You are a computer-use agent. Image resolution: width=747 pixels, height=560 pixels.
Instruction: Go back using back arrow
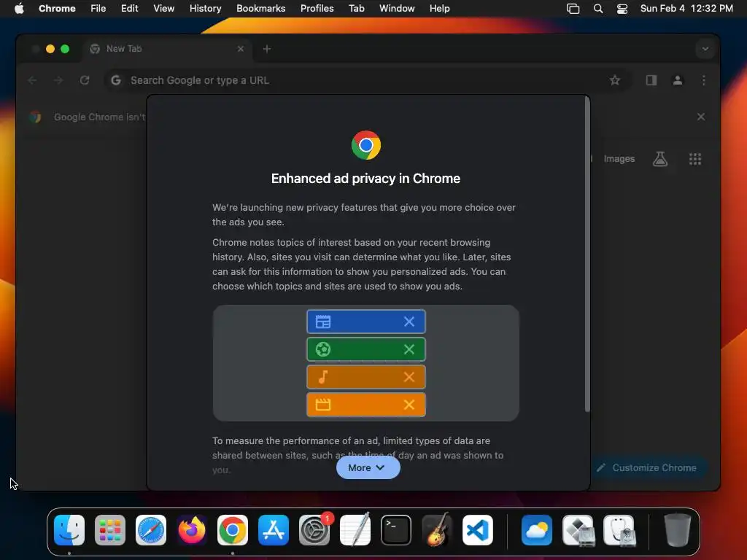[x=32, y=80]
